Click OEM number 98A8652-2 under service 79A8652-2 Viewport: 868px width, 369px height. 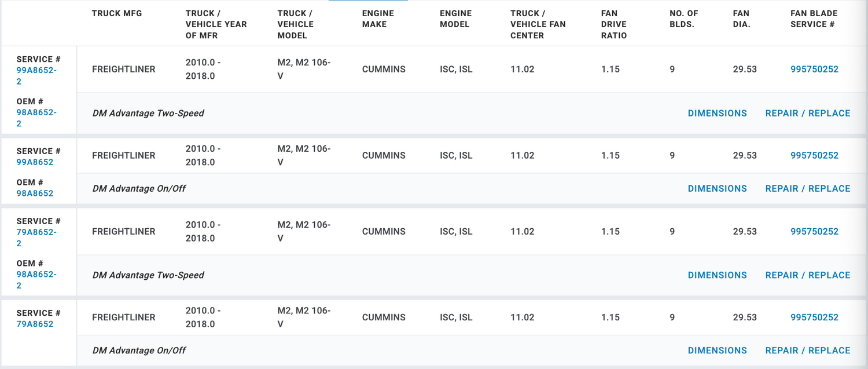(36, 275)
